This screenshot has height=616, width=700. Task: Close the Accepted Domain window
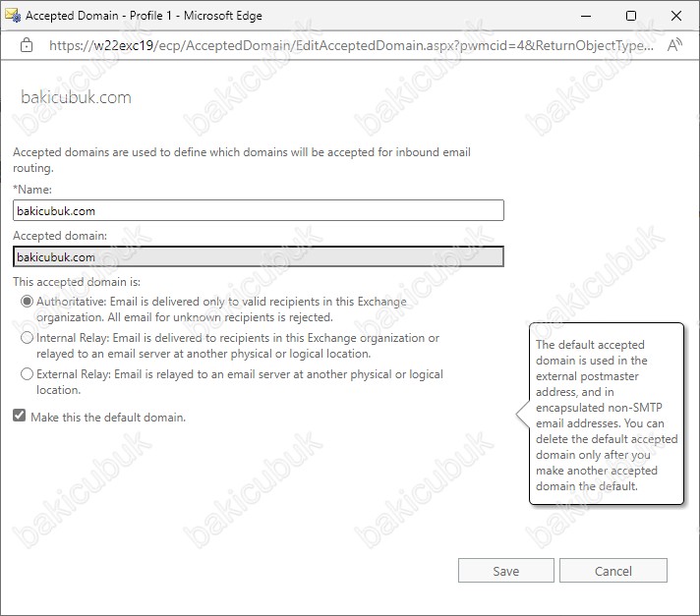tap(676, 16)
